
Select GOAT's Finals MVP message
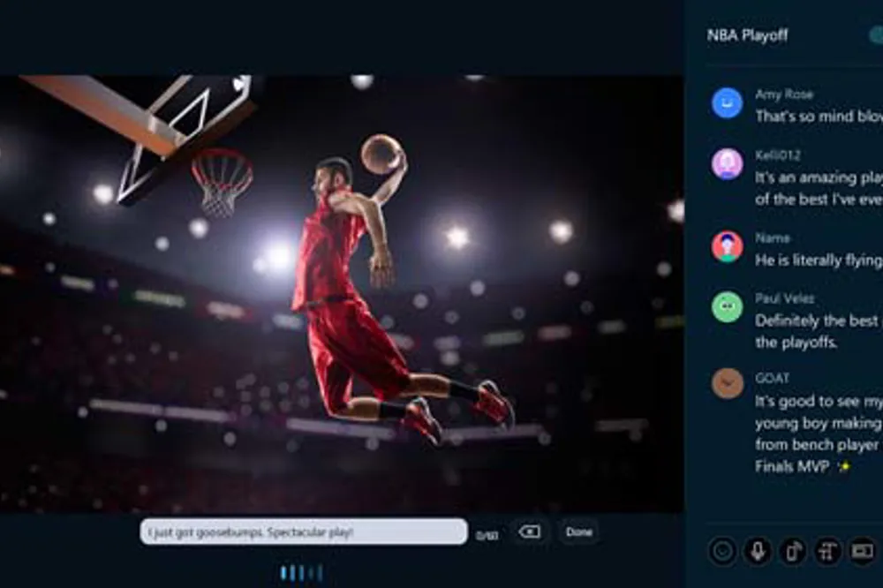[818, 433]
